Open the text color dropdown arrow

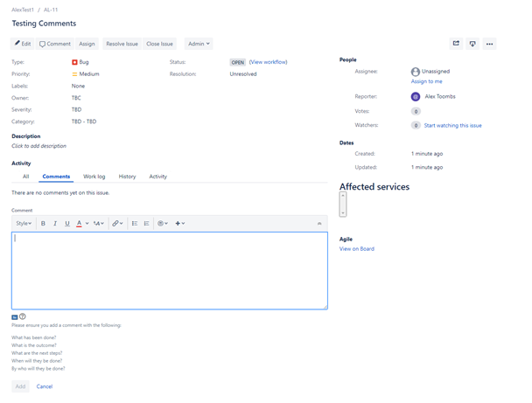pos(87,224)
